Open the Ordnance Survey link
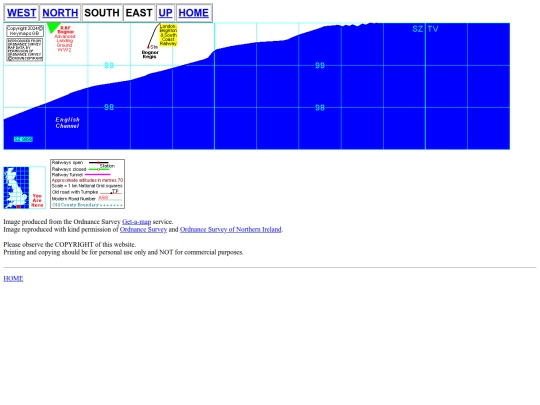This screenshot has height=405, width=540. [x=143, y=229]
